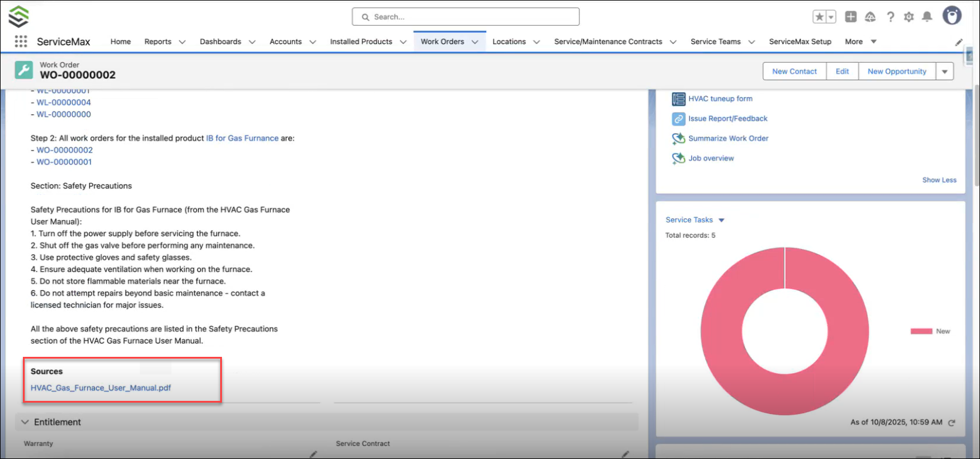Click the HVAC tuneup form link
980x459 pixels.
720,99
